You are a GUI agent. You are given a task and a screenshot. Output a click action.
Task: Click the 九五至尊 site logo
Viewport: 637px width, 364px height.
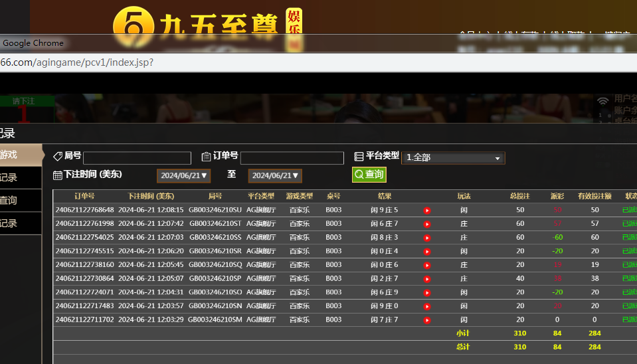click(199, 25)
